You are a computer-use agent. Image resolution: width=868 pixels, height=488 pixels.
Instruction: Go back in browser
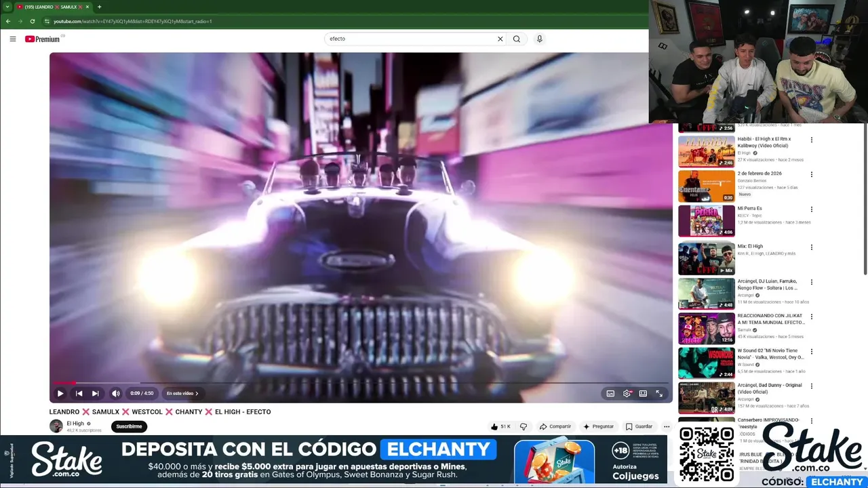pos(7,21)
